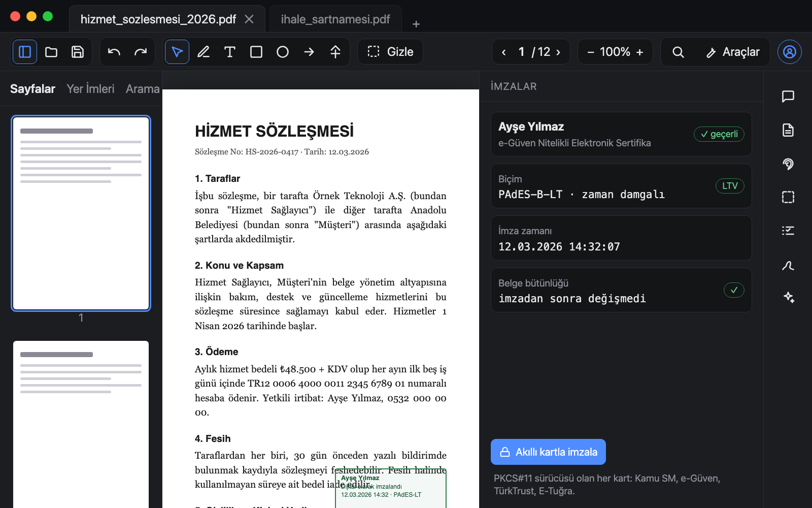Click "imzadan sonra değişmedi" text
The height and width of the screenshot is (508, 812).
click(572, 299)
